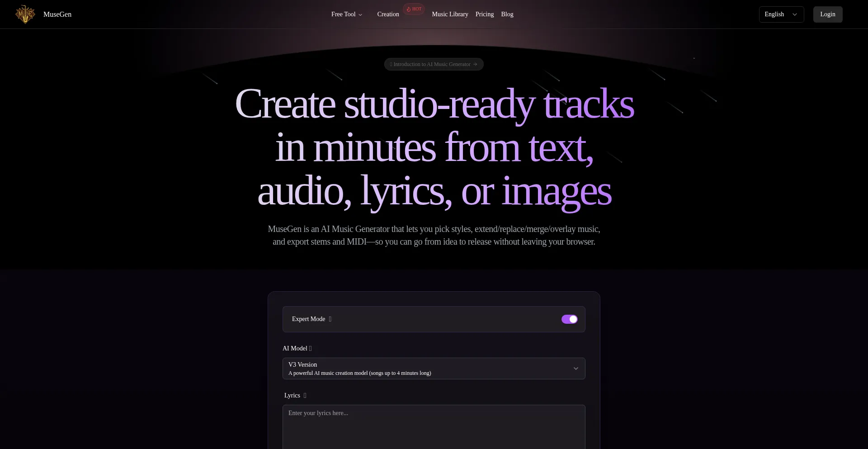Click the MuseGen logo emblem
868x449 pixels.
(x=25, y=14)
